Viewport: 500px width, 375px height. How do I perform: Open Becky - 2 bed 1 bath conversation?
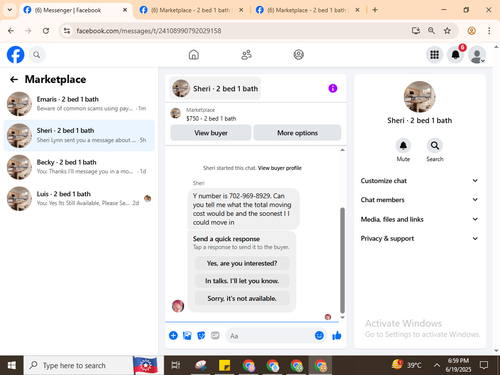(x=79, y=167)
